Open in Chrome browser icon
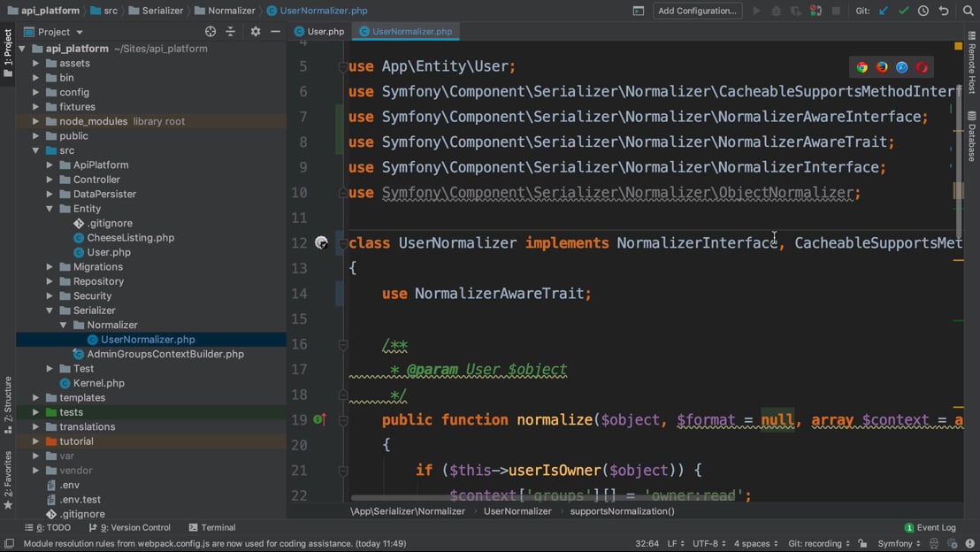 coord(862,67)
